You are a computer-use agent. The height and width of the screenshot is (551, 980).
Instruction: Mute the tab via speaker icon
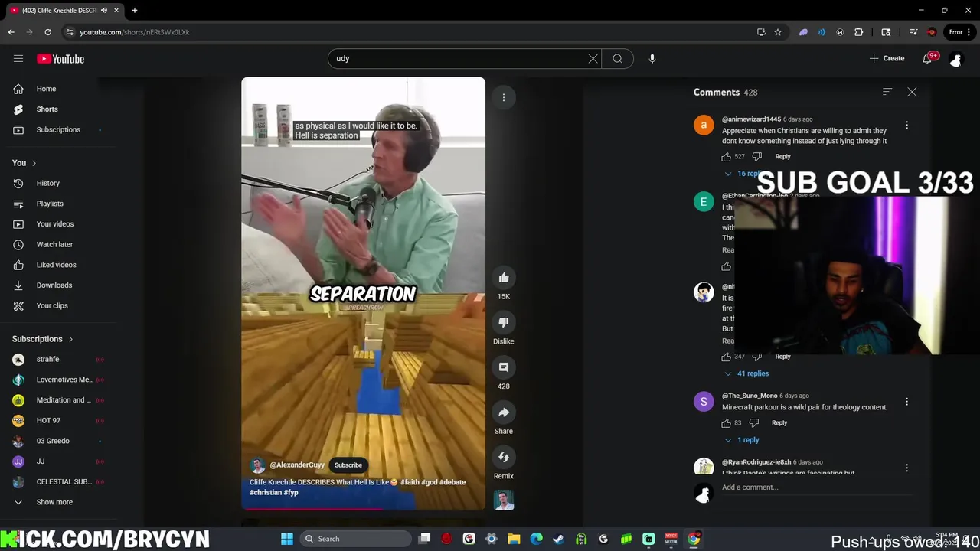pyautogui.click(x=103, y=11)
